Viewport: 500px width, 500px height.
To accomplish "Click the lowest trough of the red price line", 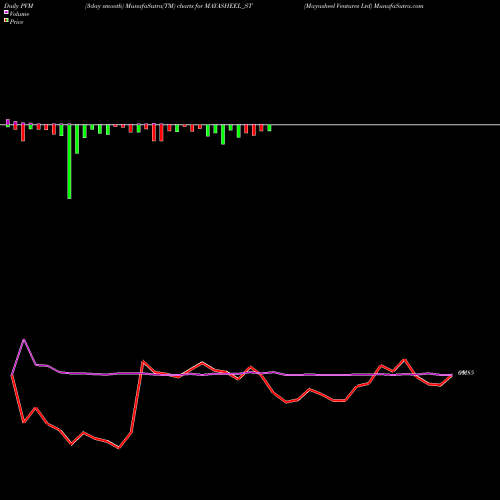I will (x=119, y=448).
